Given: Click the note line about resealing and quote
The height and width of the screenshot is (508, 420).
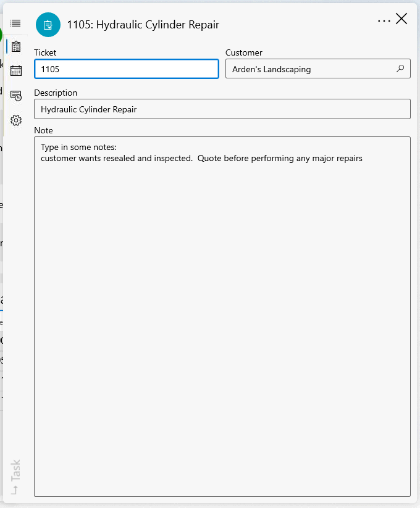Looking at the screenshot, I should point(201,159).
